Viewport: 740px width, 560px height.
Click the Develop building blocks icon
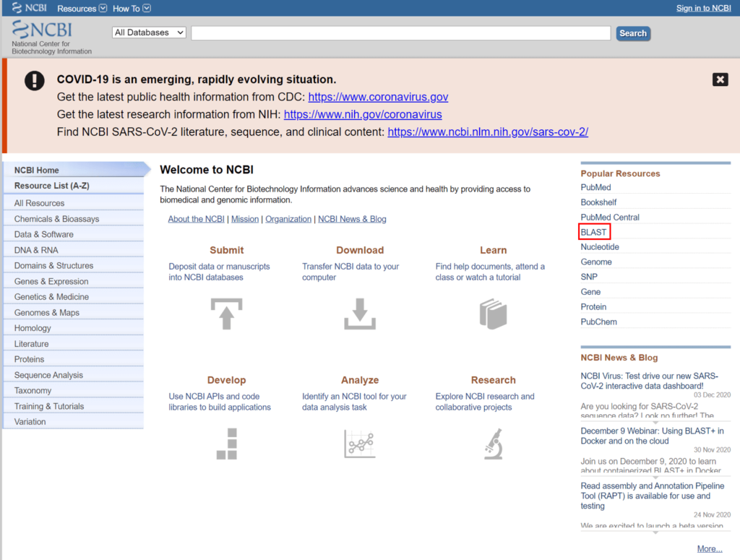tap(226, 444)
